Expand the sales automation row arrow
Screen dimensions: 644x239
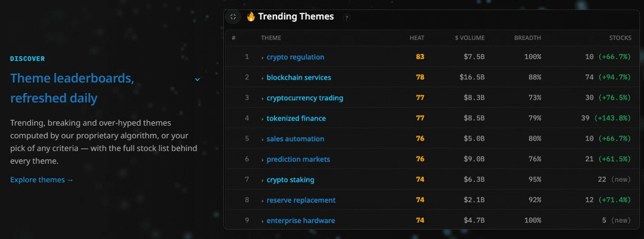tap(263, 139)
